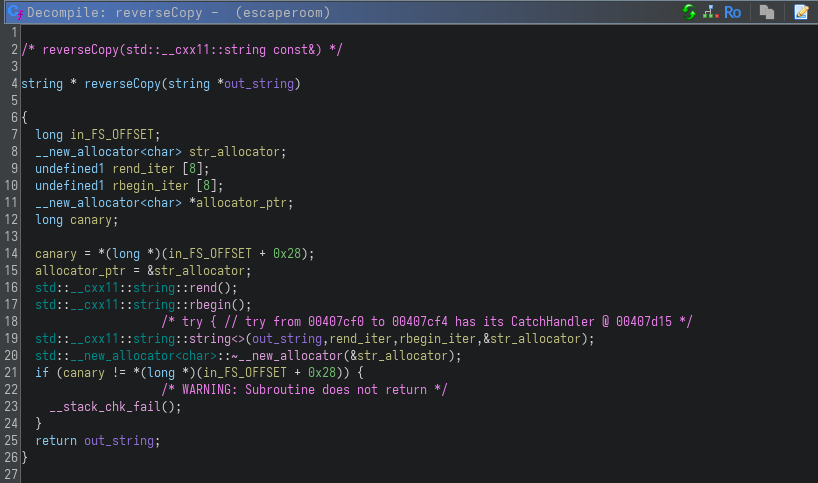Select the "(escaperoom)" program name in title

click(x=283, y=13)
